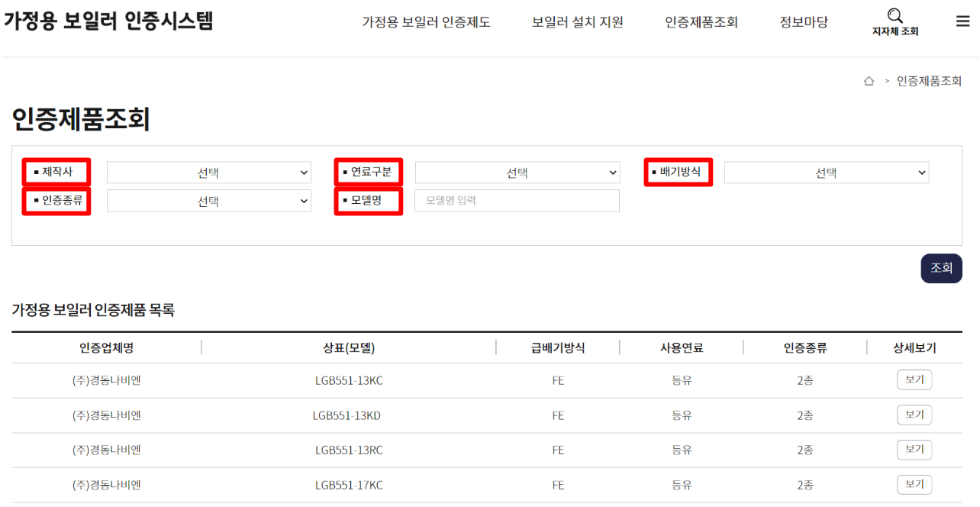The height and width of the screenshot is (507, 980).
Task: Open the hamburger menu icon
Action: click(962, 21)
